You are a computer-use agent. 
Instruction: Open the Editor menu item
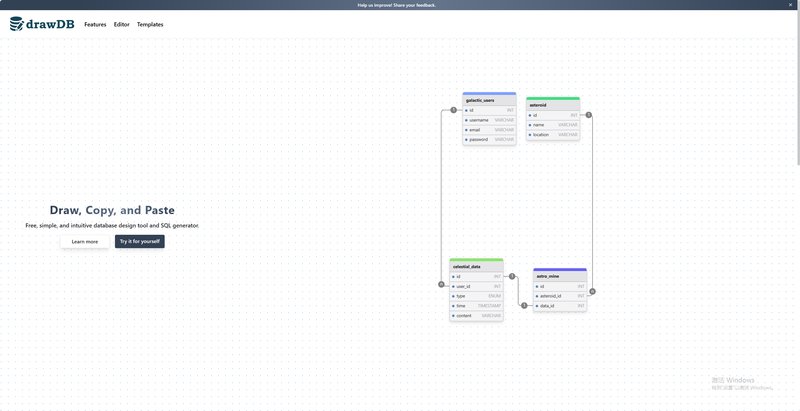tap(121, 24)
